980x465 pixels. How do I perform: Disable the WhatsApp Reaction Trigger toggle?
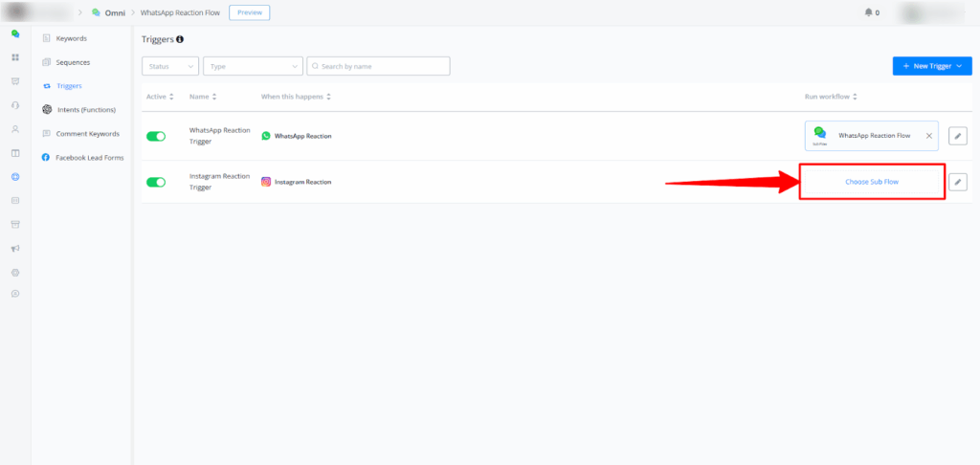click(156, 136)
